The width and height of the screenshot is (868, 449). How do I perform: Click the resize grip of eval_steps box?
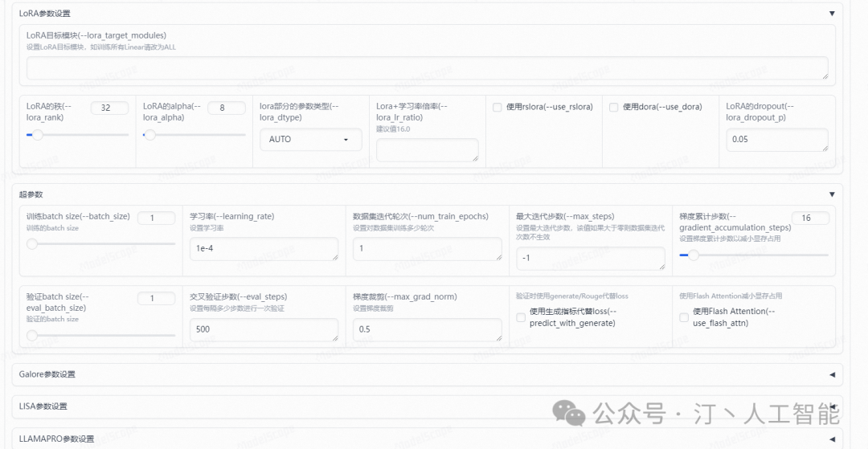[x=335, y=338]
